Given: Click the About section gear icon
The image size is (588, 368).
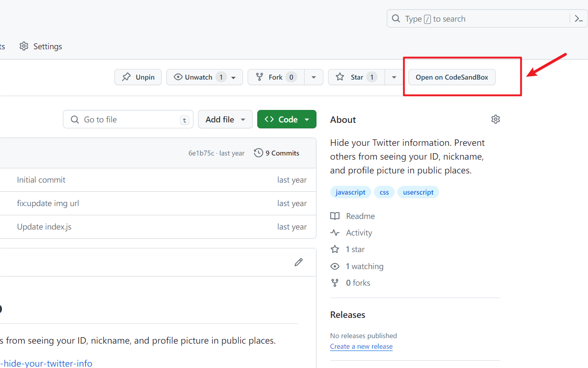Looking at the screenshot, I should [495, 119].
